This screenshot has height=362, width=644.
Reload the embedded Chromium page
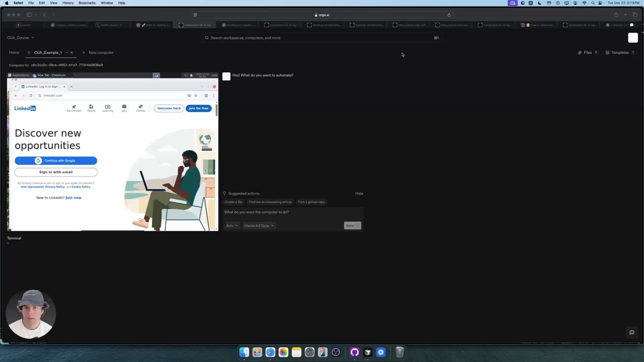(x=31, y=96)
